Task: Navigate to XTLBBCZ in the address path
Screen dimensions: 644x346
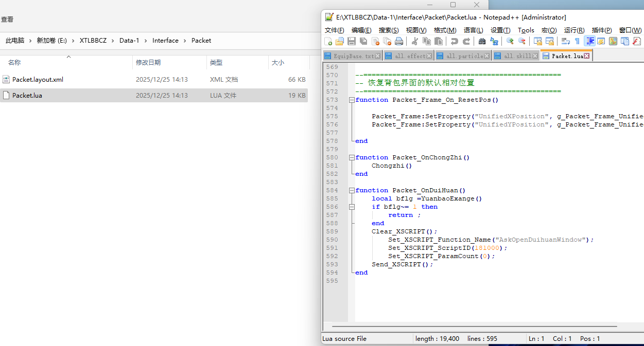Action: coord(93,41)
